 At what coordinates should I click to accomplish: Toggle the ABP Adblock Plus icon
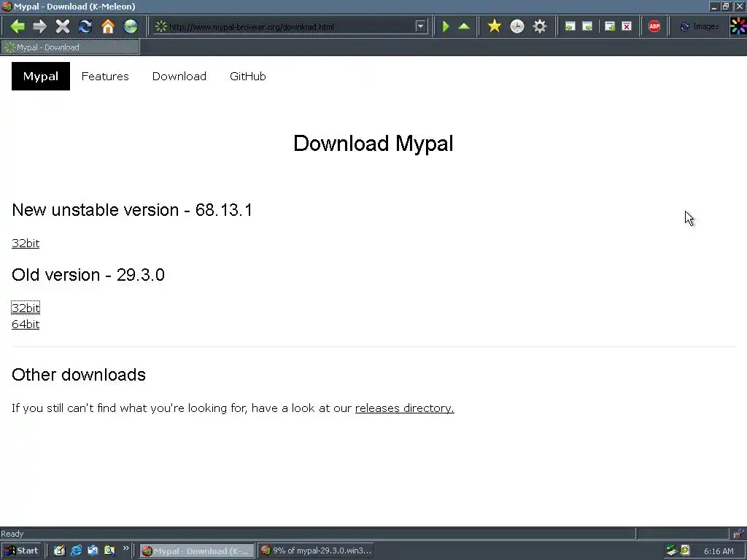(654, 27)
